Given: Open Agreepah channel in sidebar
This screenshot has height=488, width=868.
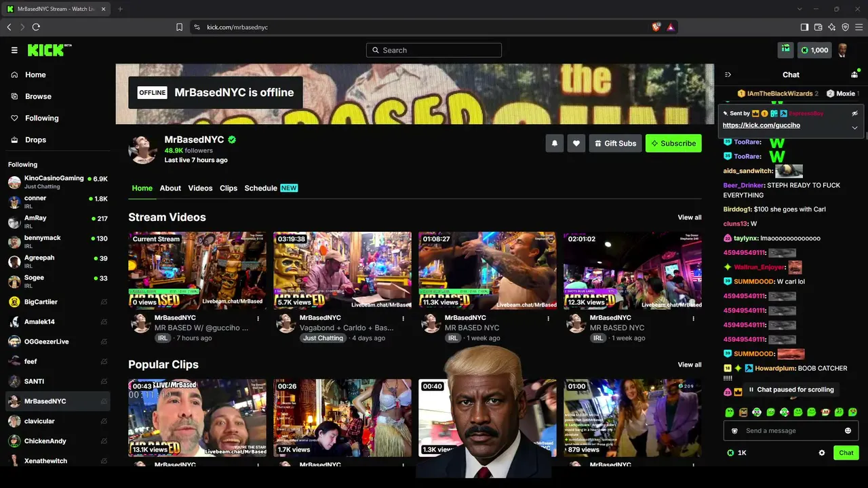Looking at the screenshot, I should point(58,261).
